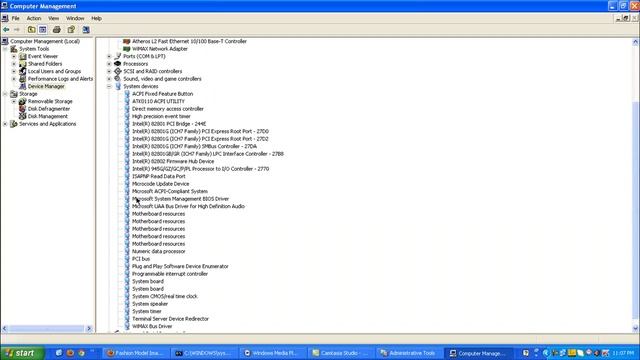This screenshot has width=640, height=360.
Task: Click the Processors category icon
Action: 118,64
